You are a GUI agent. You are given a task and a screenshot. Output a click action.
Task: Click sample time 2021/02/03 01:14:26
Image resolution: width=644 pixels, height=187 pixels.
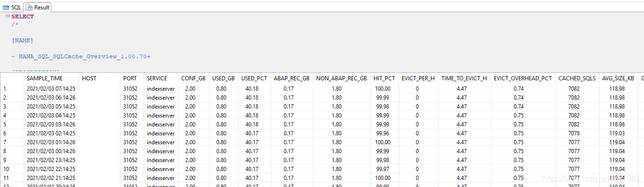pos(51,142)
